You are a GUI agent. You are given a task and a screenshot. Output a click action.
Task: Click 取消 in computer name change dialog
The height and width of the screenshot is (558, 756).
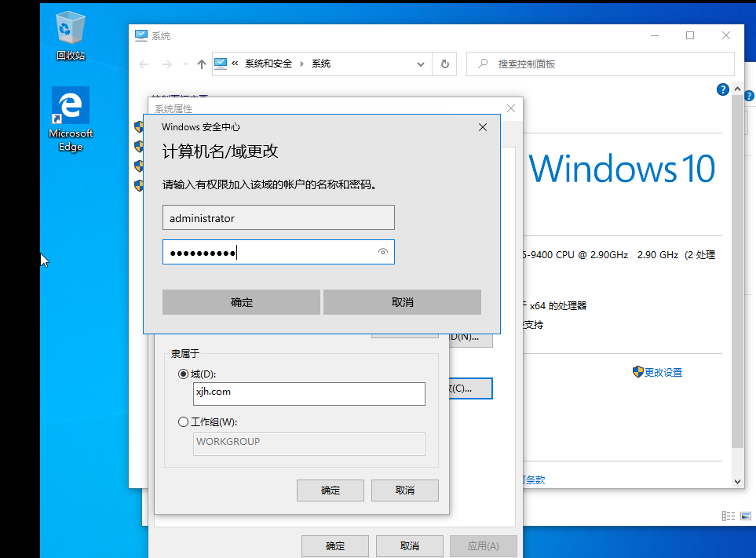tap(405, 490)
